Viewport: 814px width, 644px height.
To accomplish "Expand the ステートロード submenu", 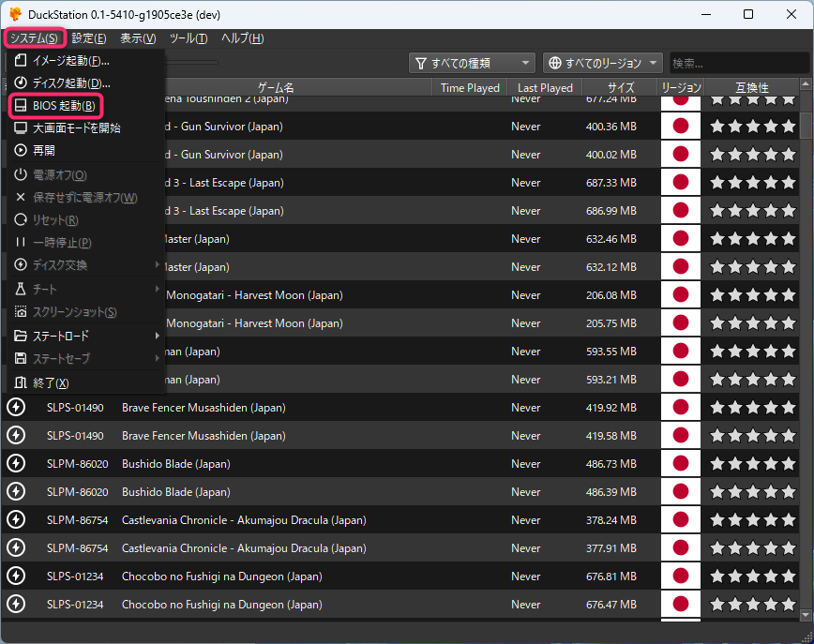I will click(x=85, y=336).
